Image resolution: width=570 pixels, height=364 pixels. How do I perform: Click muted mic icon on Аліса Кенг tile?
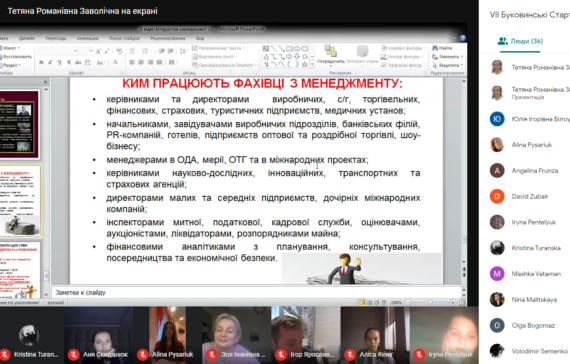tap(350, 355)
